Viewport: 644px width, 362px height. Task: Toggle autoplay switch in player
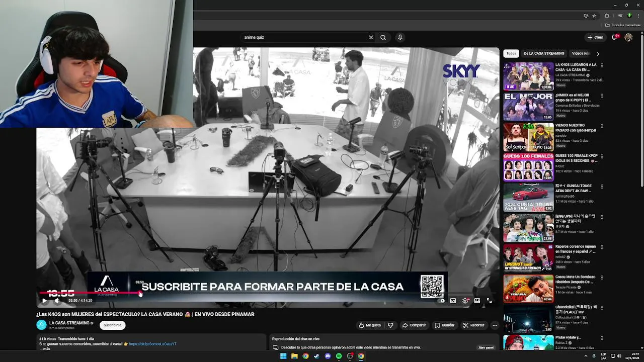pyautogui.click(x=442, y=301)
